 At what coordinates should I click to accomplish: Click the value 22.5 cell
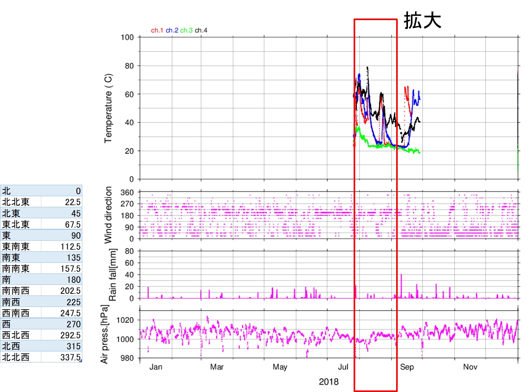point(62,202)
